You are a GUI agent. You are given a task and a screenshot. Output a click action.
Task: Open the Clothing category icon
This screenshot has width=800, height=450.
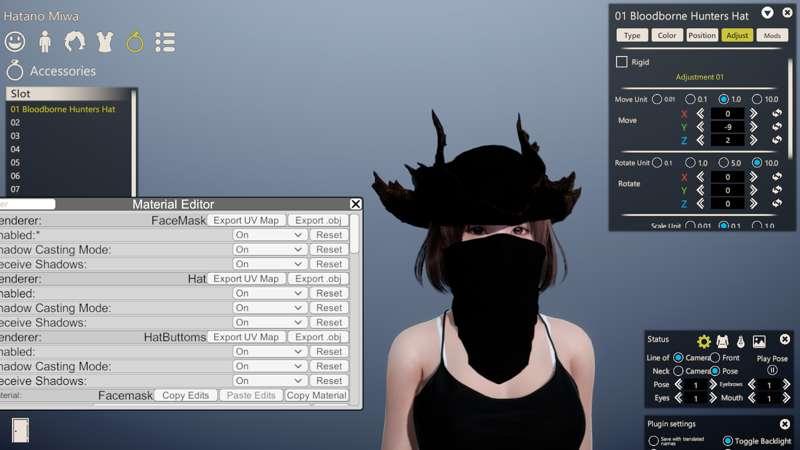(105, 41)
